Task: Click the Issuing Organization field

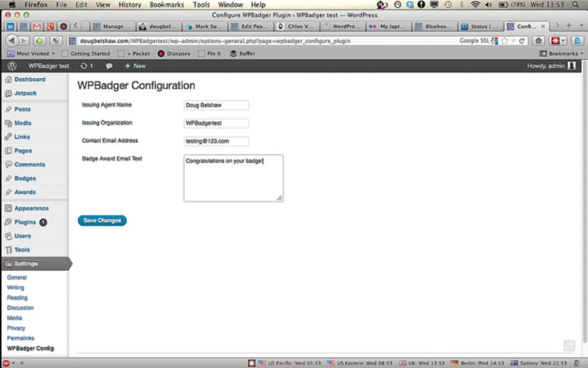Action: point(216,123)
